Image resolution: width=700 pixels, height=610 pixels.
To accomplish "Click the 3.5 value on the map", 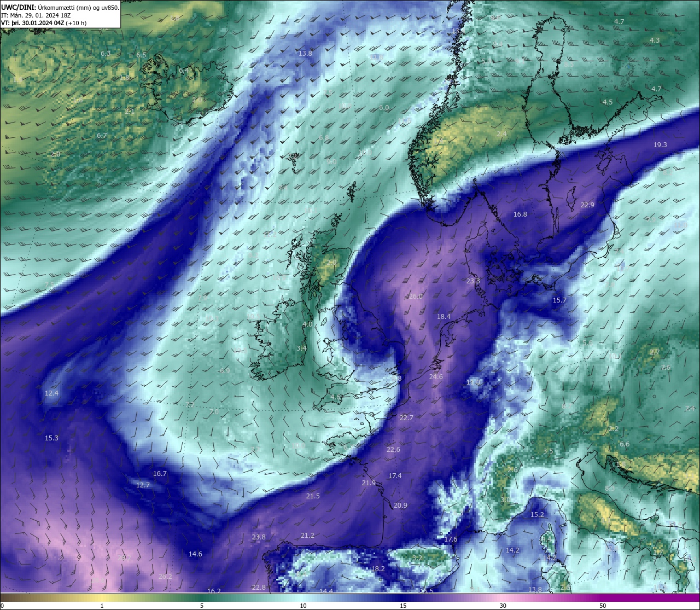I will pos(548,451).
